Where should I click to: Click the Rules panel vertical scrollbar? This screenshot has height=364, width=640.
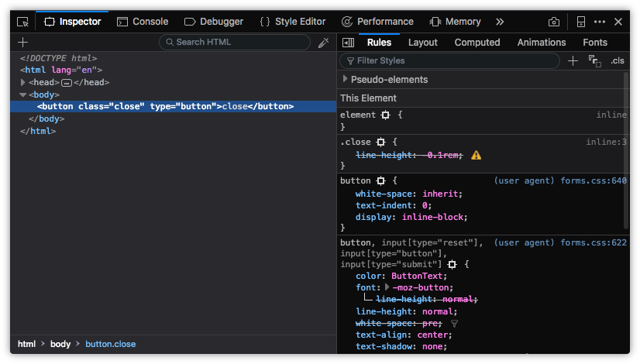(x=626, y=147)
